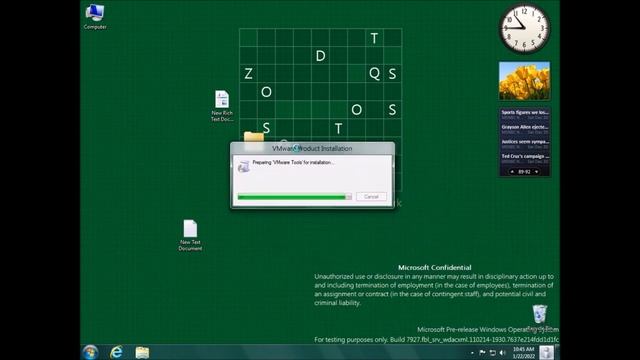Click the network status tray icon

coord(492,352)
